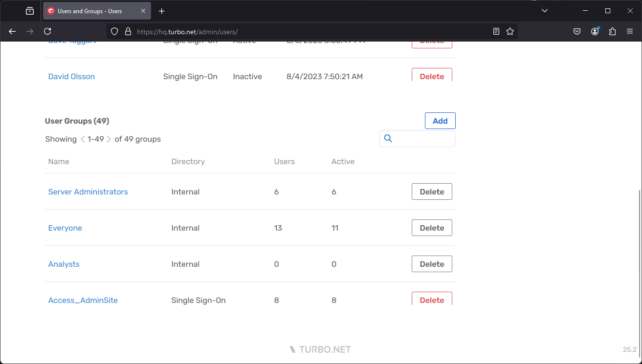Viewport: 642px width, 364px height.
Task: Go to next page of groups
Action: [109, 139]
